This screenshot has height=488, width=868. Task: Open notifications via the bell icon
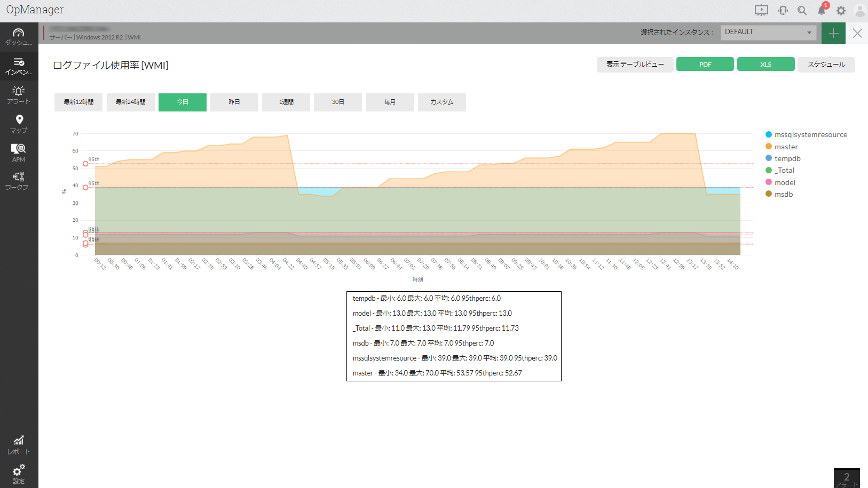click(822, 11)
